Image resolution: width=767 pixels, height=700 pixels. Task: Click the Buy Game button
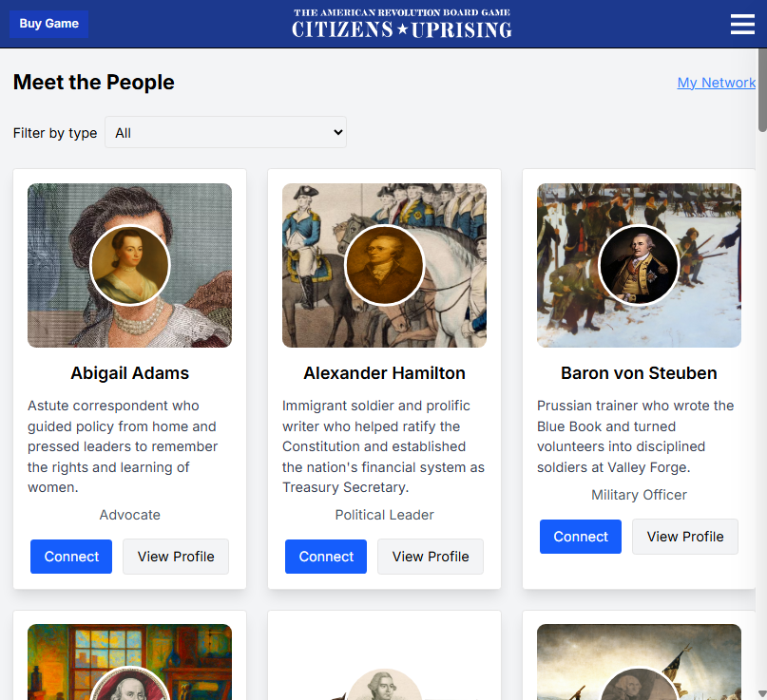[48, 24]
